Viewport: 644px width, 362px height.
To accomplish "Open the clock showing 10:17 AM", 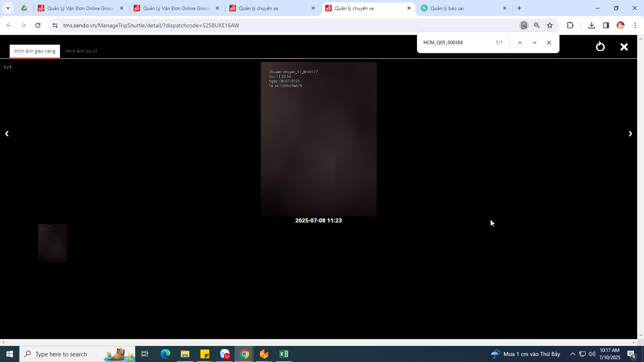I will (610, 354).
